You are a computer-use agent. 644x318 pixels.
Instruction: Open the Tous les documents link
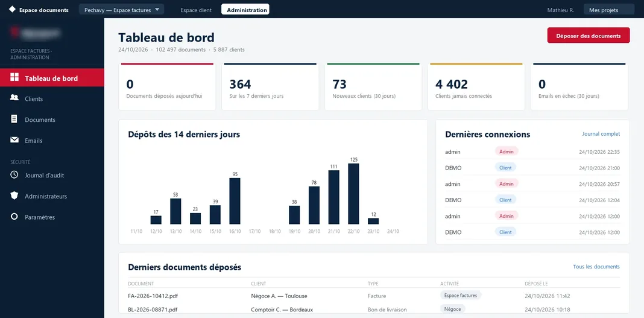(x=596, y=267)
